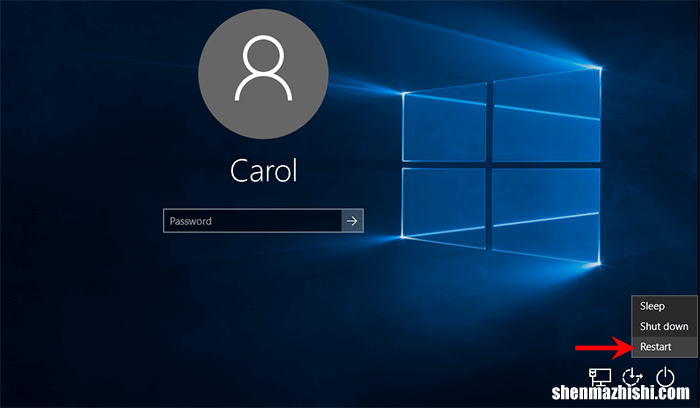Select Sleep from the power menu
The height and width of the screenshot is (408, 700).
664,306
